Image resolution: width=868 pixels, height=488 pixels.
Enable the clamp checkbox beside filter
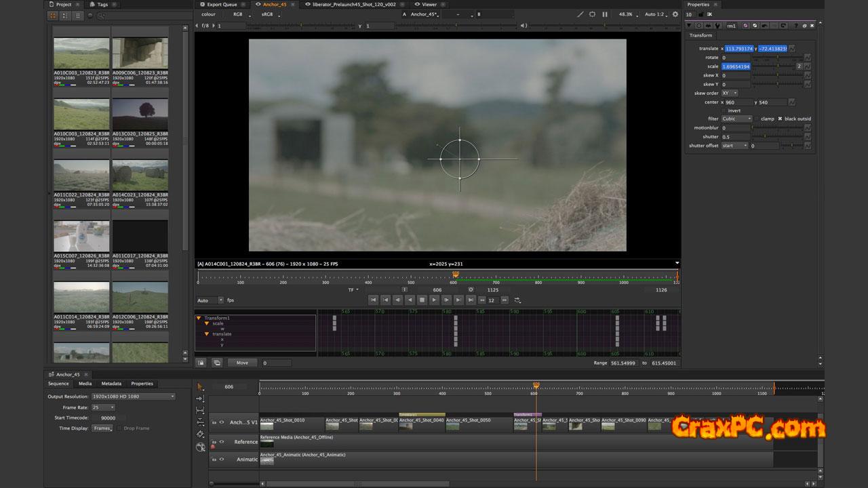tap(757, 119)
